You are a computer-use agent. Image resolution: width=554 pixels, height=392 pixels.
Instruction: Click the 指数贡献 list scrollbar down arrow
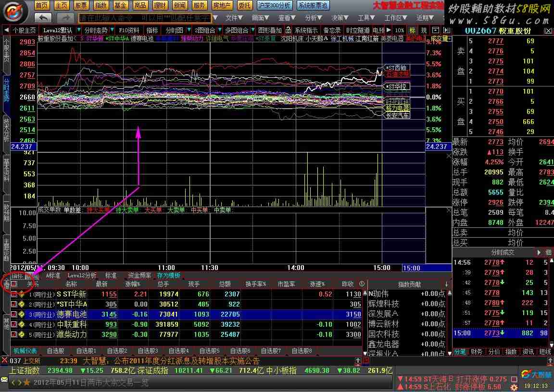pyautogui.click(x=450, y=353)
